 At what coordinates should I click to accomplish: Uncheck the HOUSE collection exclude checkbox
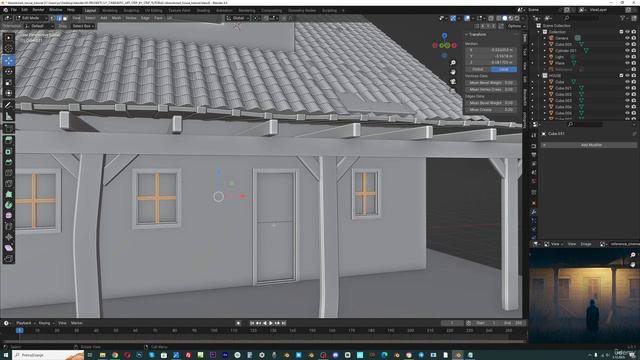pos(621,76)
